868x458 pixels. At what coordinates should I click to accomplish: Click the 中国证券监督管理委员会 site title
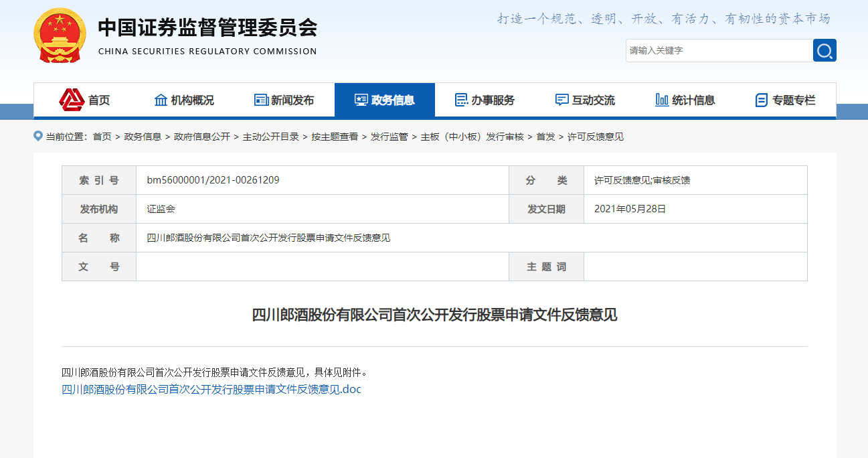click(x=207, y=27)
